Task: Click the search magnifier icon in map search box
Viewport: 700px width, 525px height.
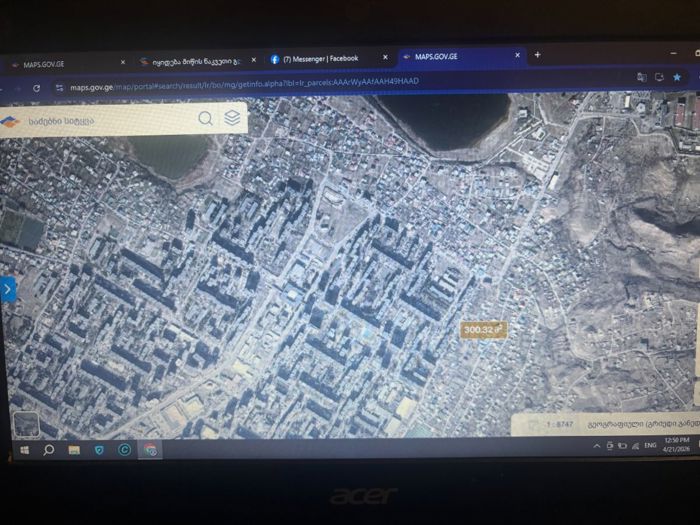Action: (205, 118)
